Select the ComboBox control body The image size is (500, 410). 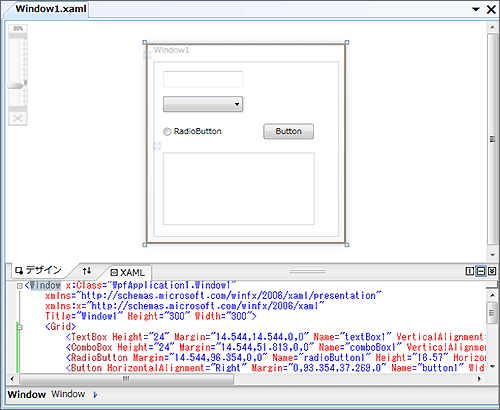pyautogui.click(x=203, y=104)
